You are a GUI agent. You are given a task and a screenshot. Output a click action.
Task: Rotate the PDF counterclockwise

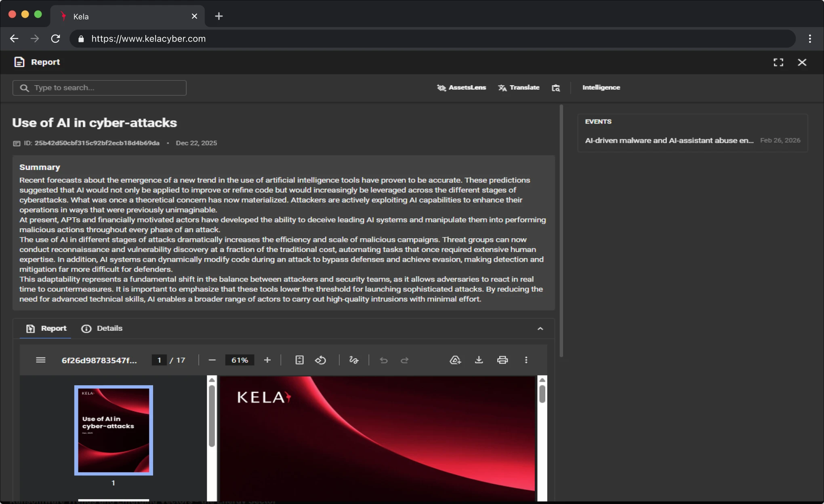point(320,360)
